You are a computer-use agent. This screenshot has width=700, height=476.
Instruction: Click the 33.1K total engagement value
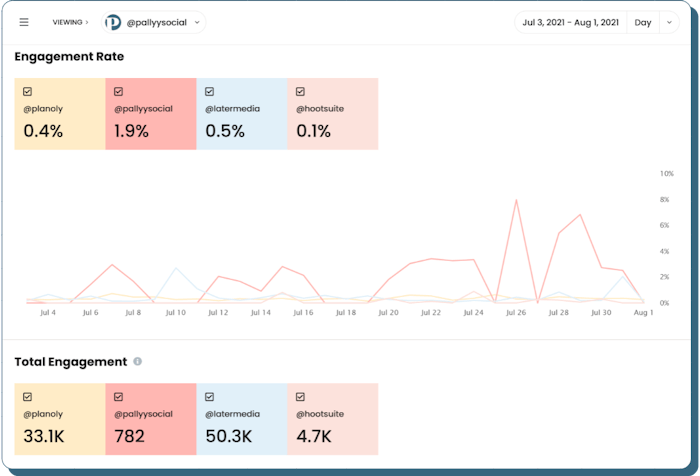click(x=44, y=436)
